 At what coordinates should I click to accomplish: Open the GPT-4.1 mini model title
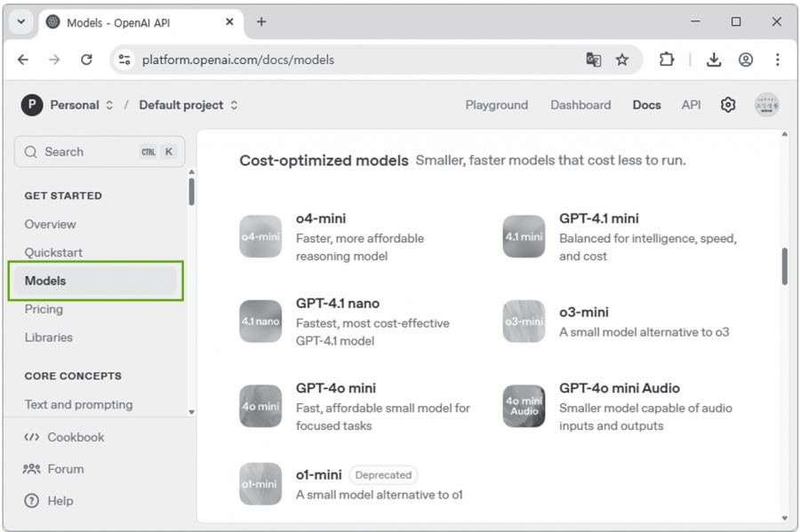click(x=599, y=218)
